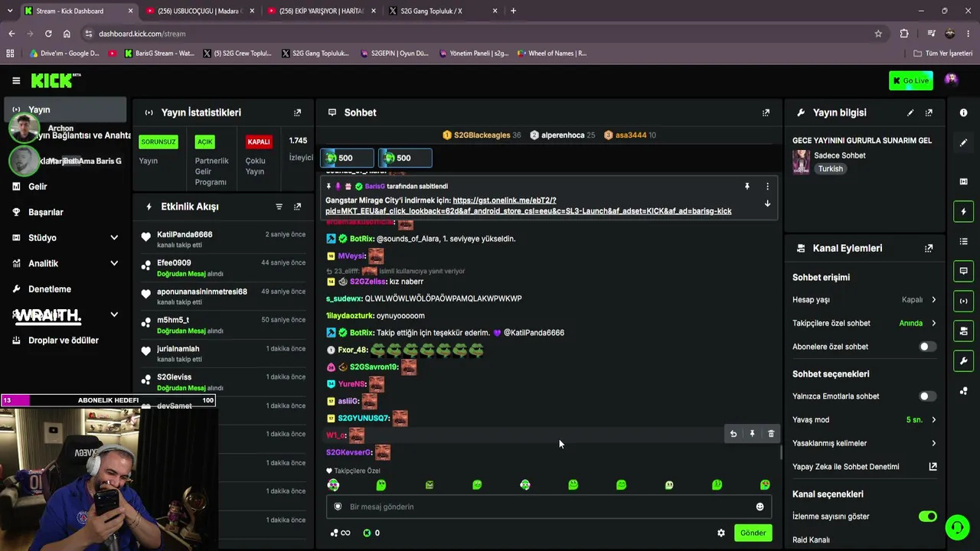This screenshot has height=551, width=980.
Task: Click the green Go Live button
Action: coord(910,80)
